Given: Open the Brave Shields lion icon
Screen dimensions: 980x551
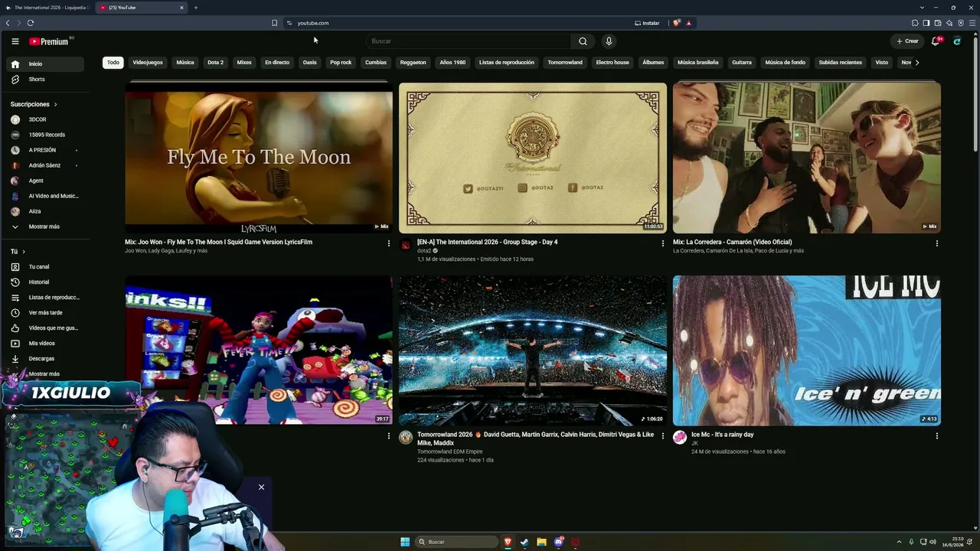Looking at the screenshot, I should [x=676, y=23].
